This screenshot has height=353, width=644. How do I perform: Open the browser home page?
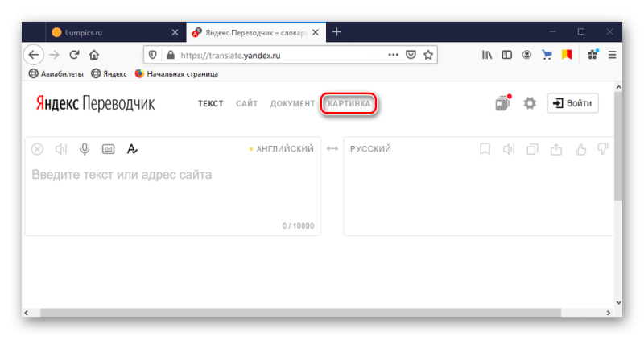pos(94,55)
